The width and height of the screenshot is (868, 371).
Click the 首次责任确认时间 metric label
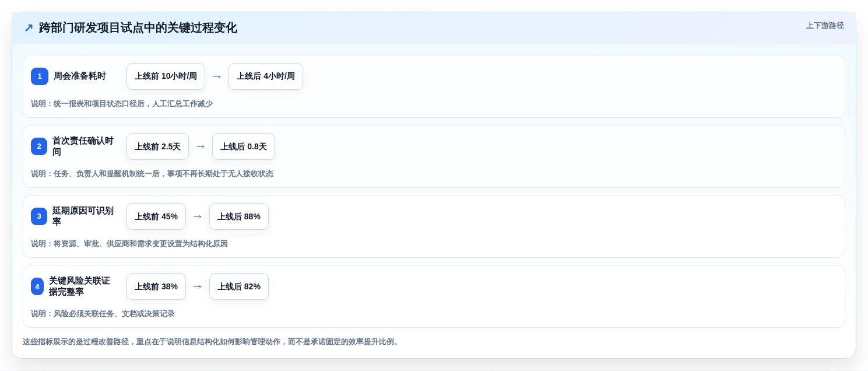(x=83, y=146)
